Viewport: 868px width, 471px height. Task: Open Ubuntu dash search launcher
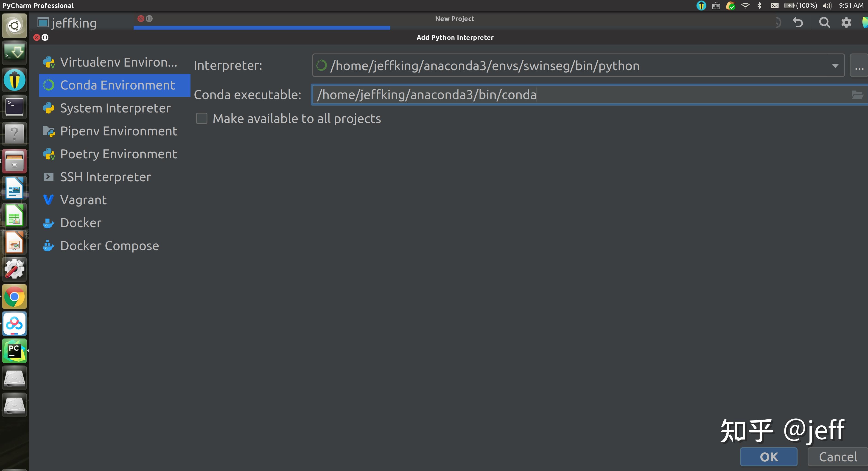[x=14, y=26]
